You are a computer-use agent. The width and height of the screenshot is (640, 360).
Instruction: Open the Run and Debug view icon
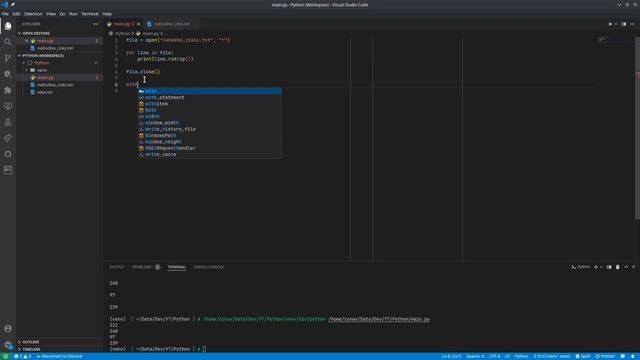click(8, 74)
